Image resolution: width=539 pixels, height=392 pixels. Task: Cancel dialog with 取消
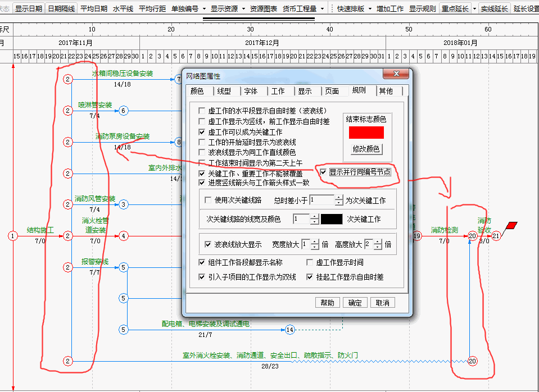coord(382,303)
